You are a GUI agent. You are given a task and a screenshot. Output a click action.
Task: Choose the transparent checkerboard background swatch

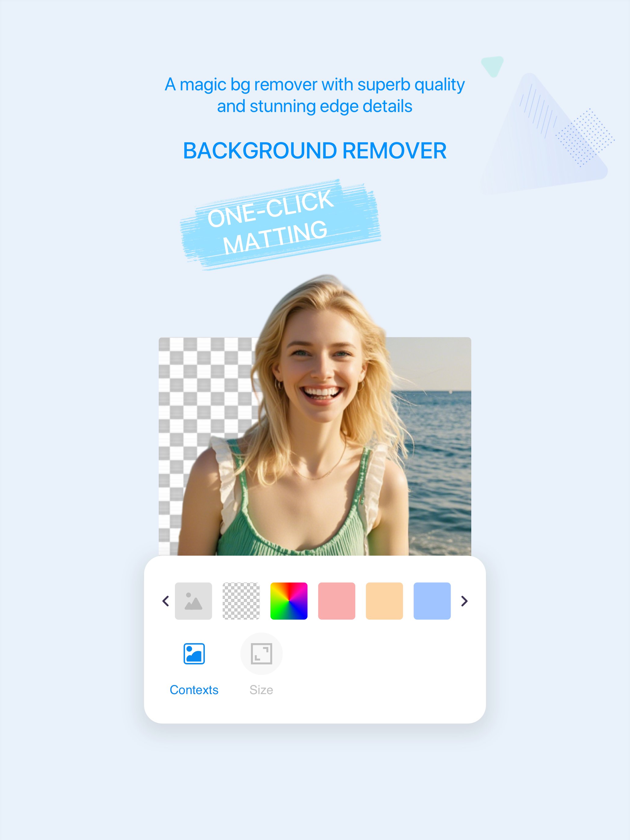[x=241, y=601]
